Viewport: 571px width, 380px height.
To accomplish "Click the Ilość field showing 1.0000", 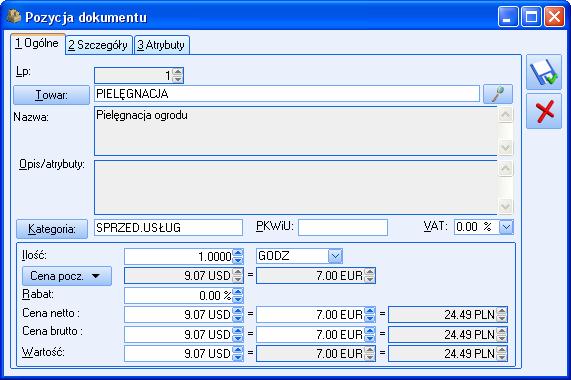I will click(178, 256).
